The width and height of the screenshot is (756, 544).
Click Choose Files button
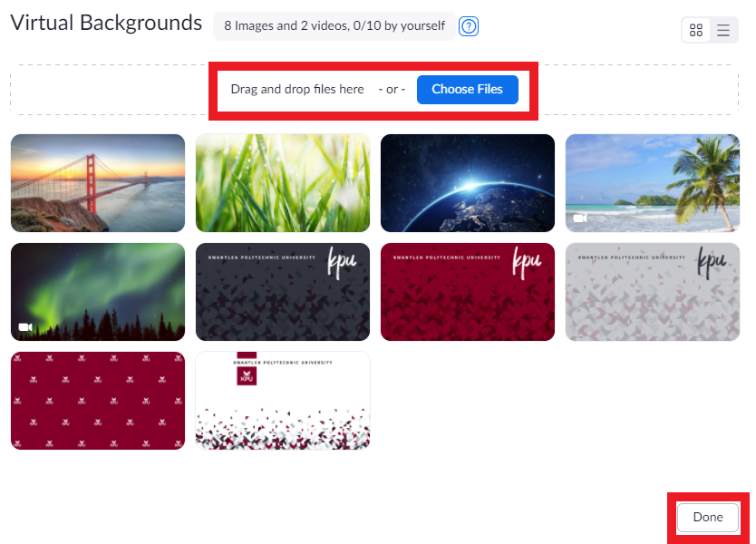pyautogui.click(x=467, y=89)
